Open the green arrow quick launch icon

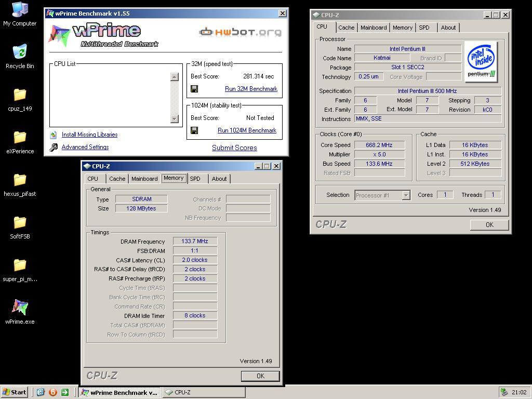point(65,392)
